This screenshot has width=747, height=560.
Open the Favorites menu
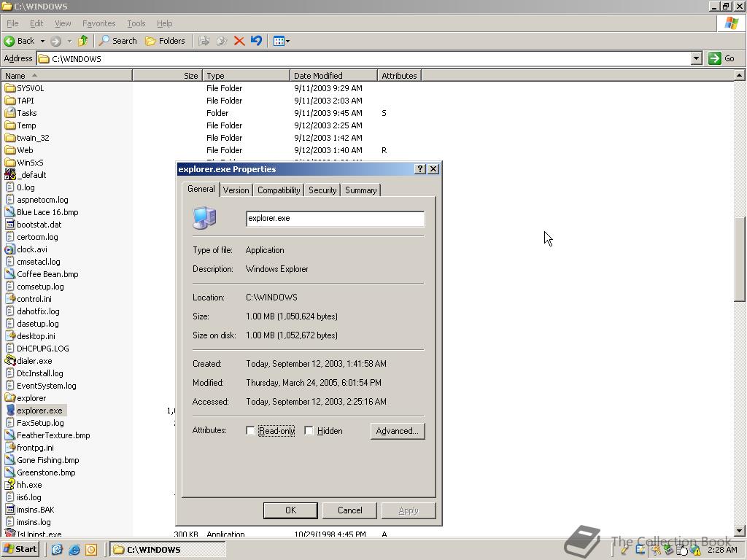98,23
